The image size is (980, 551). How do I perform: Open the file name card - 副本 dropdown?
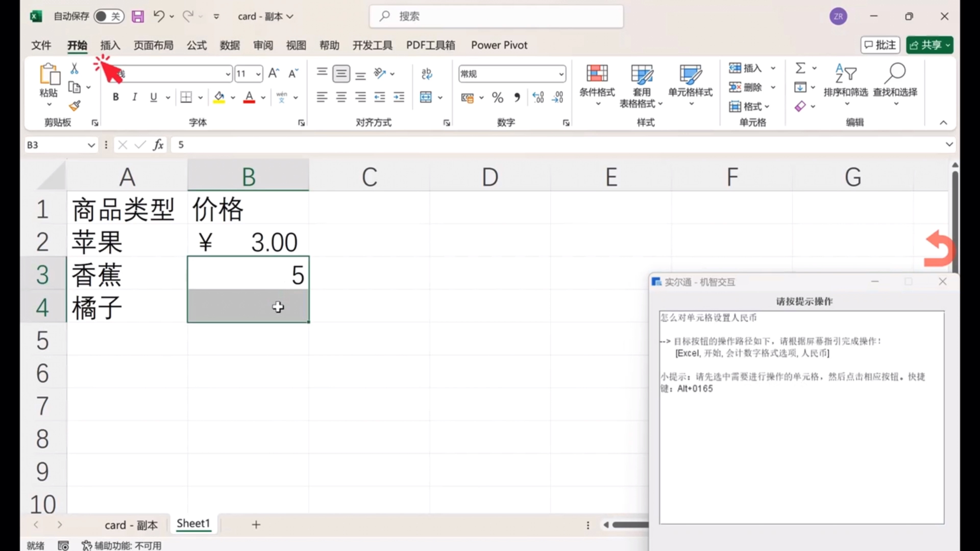click(265, 16)
